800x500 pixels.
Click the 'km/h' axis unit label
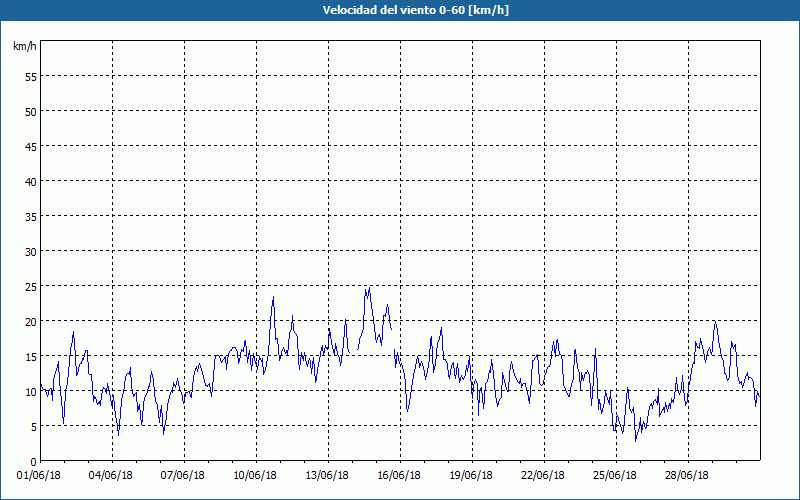(25, 46)
